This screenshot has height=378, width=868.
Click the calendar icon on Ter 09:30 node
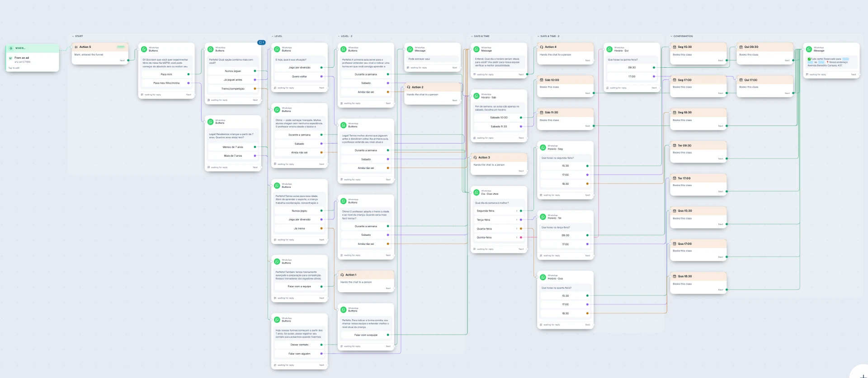(675, 145)
